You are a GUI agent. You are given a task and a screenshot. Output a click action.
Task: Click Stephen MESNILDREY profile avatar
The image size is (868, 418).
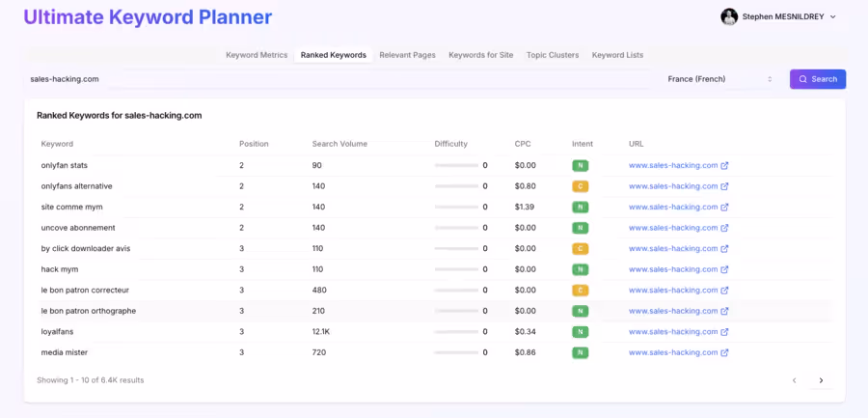[729, 16]
